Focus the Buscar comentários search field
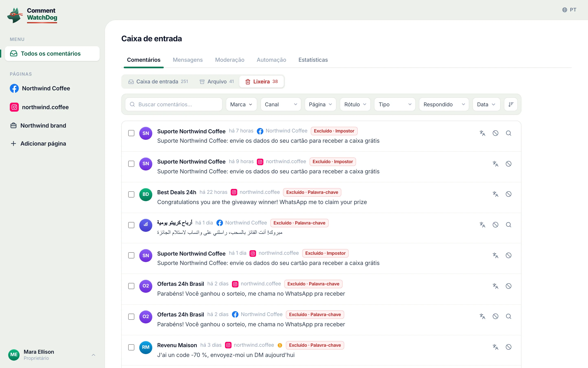Viewport: 588px width, 368px height. 174,104
